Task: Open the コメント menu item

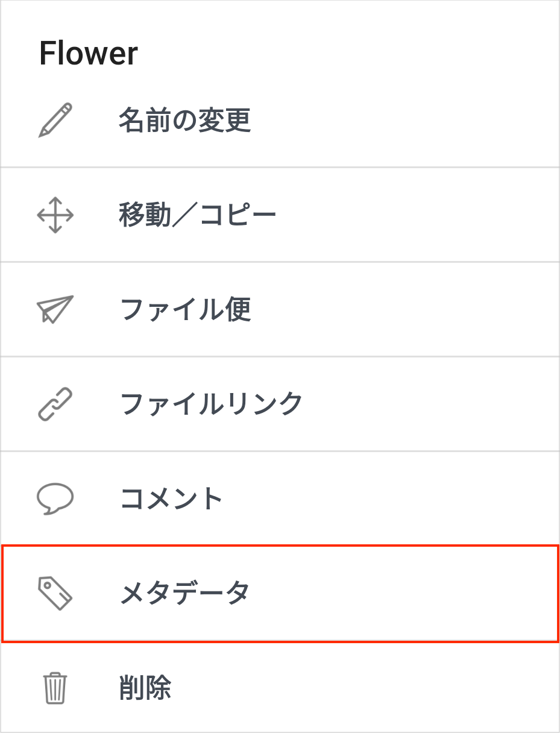Action: [172, 499]
